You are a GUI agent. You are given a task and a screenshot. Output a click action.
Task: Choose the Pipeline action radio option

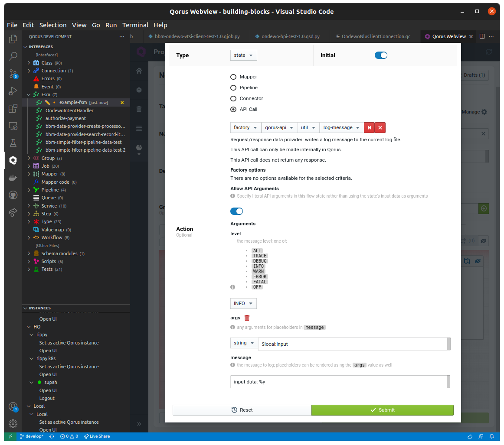coord(233,88)
